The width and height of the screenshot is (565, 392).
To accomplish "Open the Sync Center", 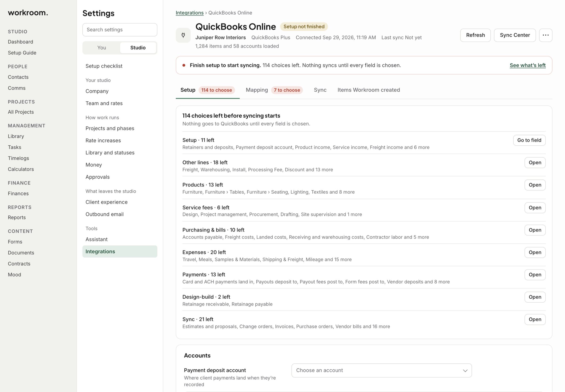I will (x=515, y=35).
